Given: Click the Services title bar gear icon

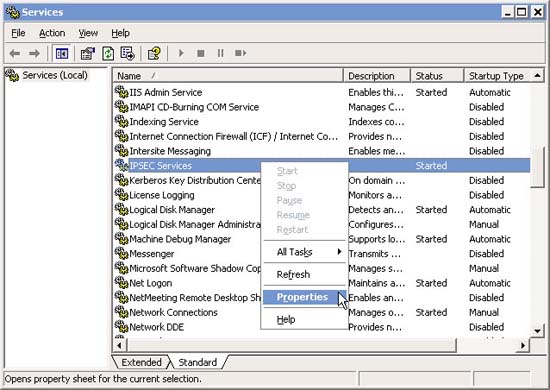Looking at the screenshot, I should click(13, 12).
